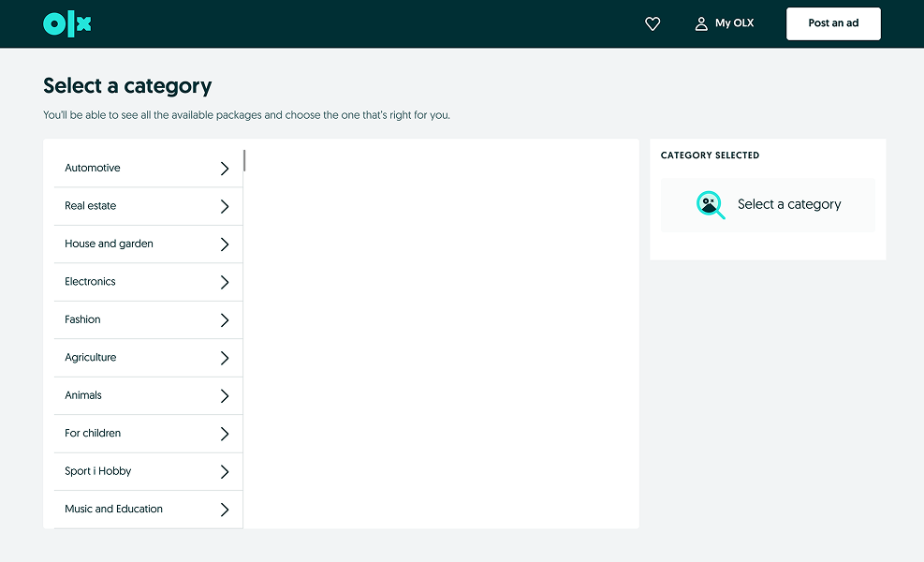The height and width of the screenshot is (562, 924).
Task: Click the category list scrollbar thumb
Action: 244,160
